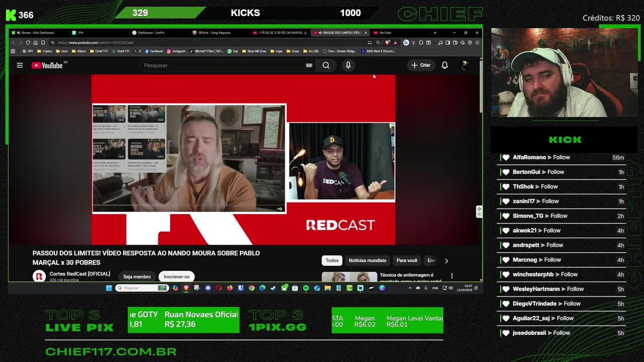
Task: Open Google Chrome from the taskbar
Action: (252, 288)
